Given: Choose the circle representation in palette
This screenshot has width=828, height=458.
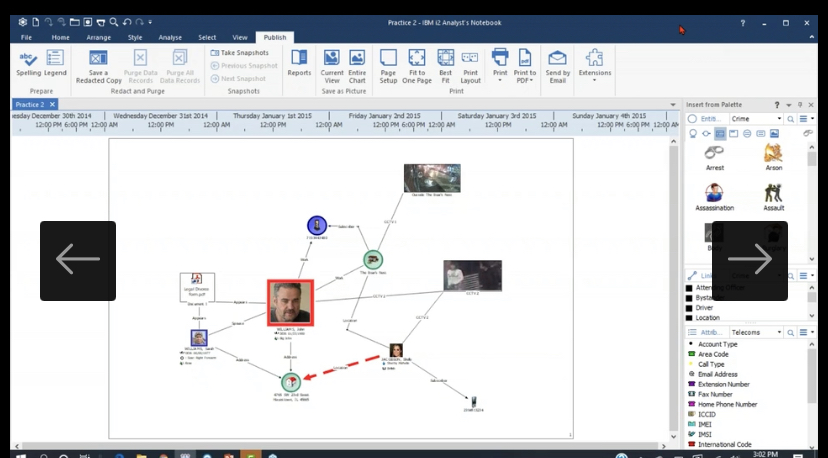Looking at the screenshot, I should [747, 134].
